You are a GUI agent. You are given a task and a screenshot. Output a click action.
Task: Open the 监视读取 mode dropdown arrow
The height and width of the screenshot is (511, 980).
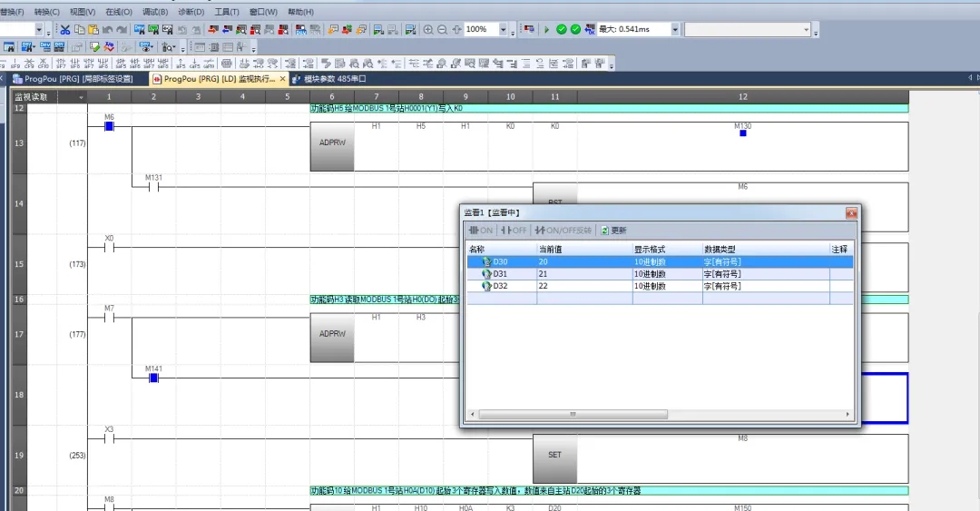(x=81, y=96)
